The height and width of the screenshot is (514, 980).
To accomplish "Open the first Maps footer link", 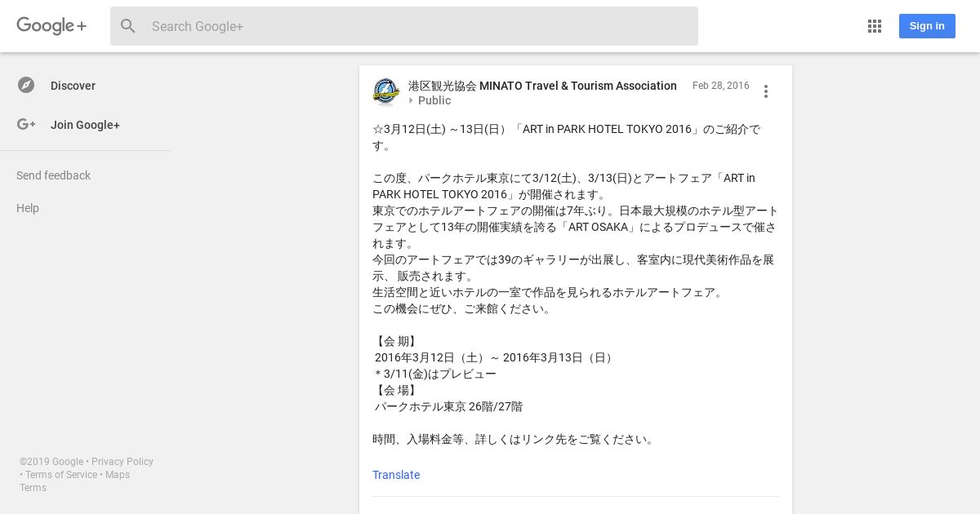I will pyautogui.click(x=118, y=475).
